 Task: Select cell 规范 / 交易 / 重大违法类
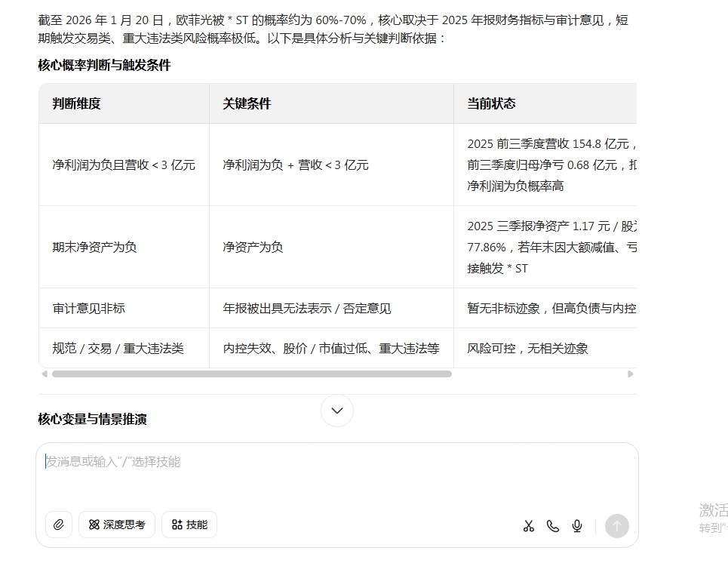point(124,349)
